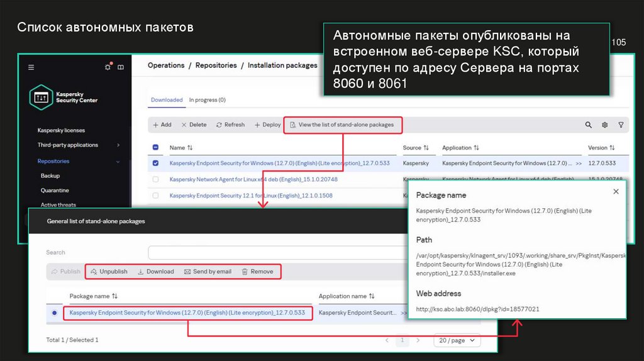Click 'Total 1 / Selected 1' status text
Image resolution: width=644 pixels, height=361 pixels.
click(x=72, y=340)
